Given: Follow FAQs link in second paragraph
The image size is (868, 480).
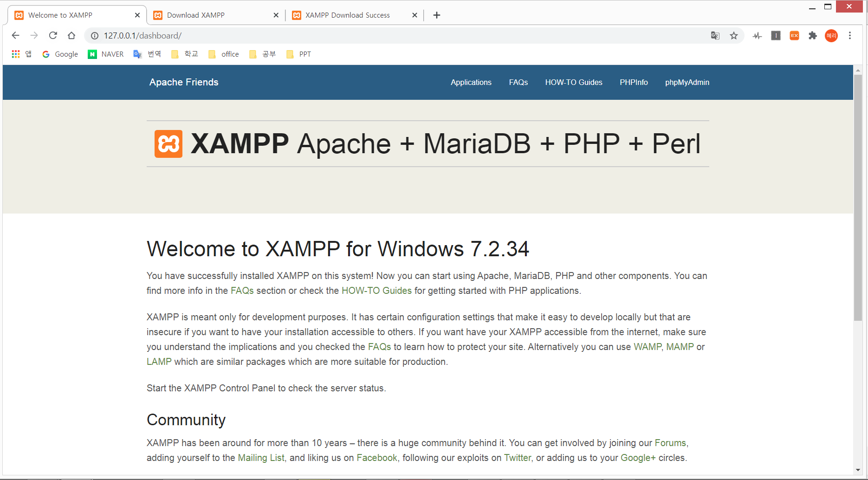Looking at the screenshot, I should pyautogui.click(x=380, y=347).
